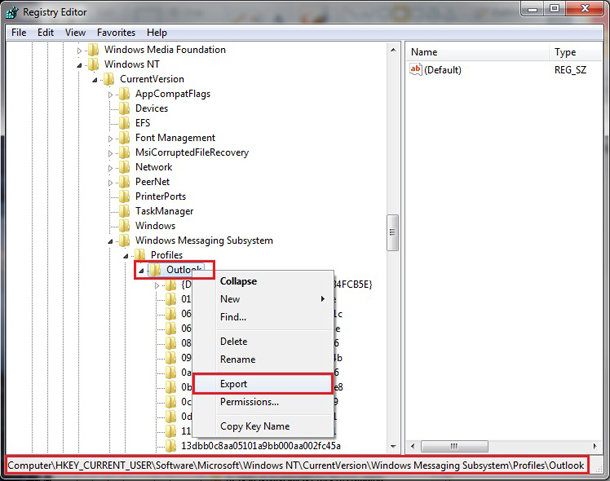Open the New submenu

pyautogui.click(x=263, y=299)
